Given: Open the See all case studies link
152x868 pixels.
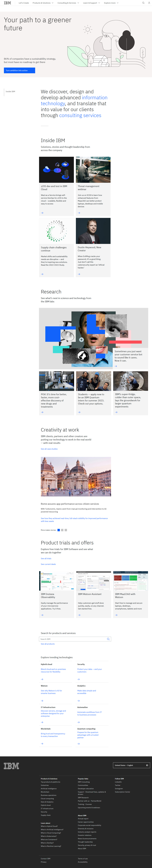Looking at the screenshot, I should pyautogui.click(x=49, y=449).
